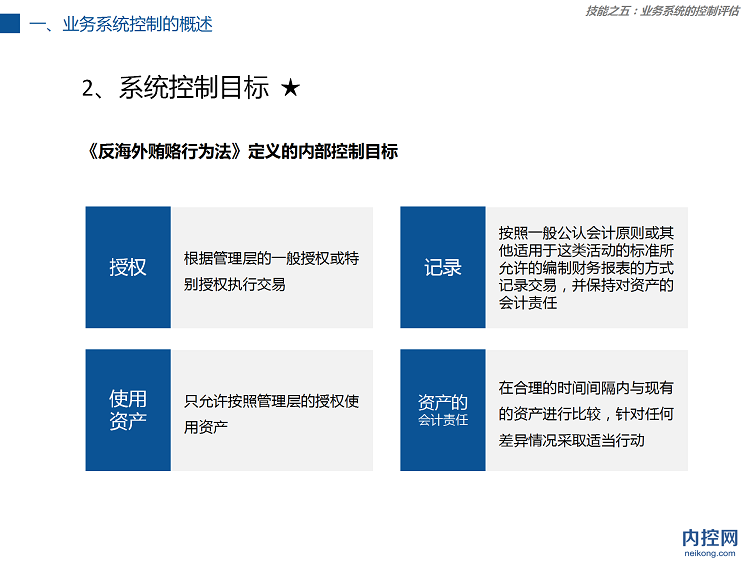Click the 内控网 logo text
The width and height of the screenshot is (750, 562).
tap(710, 537)
